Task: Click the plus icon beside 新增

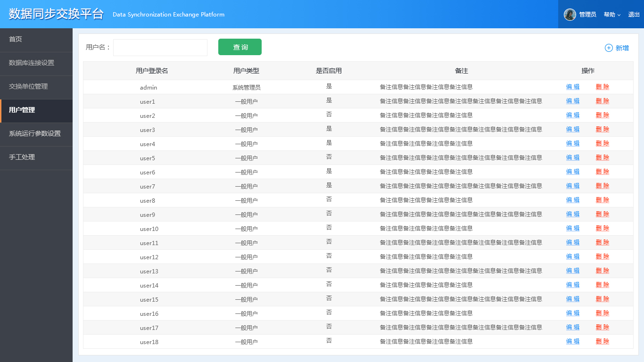Action: [609, 48]
